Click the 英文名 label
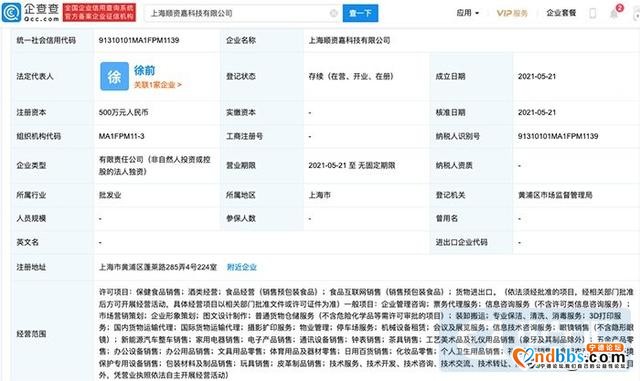640x381 pixels. coord(27,242)
